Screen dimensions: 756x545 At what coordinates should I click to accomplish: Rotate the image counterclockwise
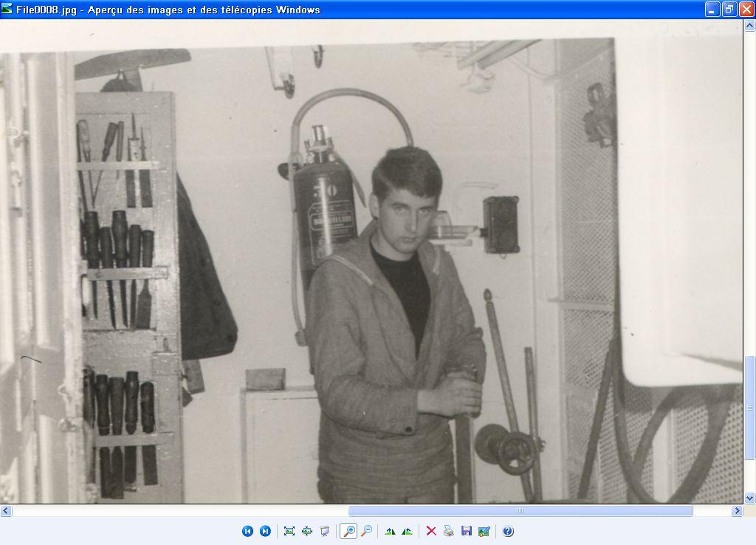(x=407, y=531)
